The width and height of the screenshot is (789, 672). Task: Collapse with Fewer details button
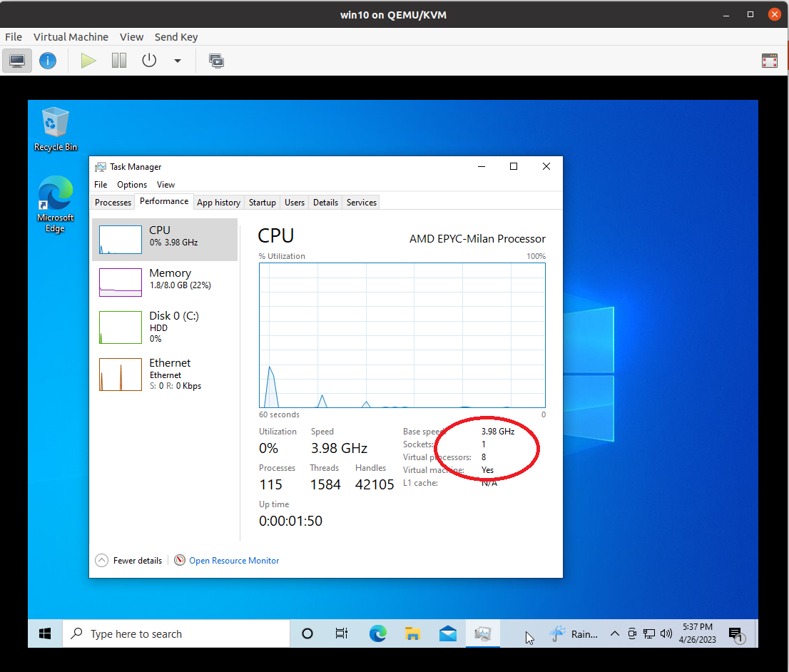click(129, 560)
